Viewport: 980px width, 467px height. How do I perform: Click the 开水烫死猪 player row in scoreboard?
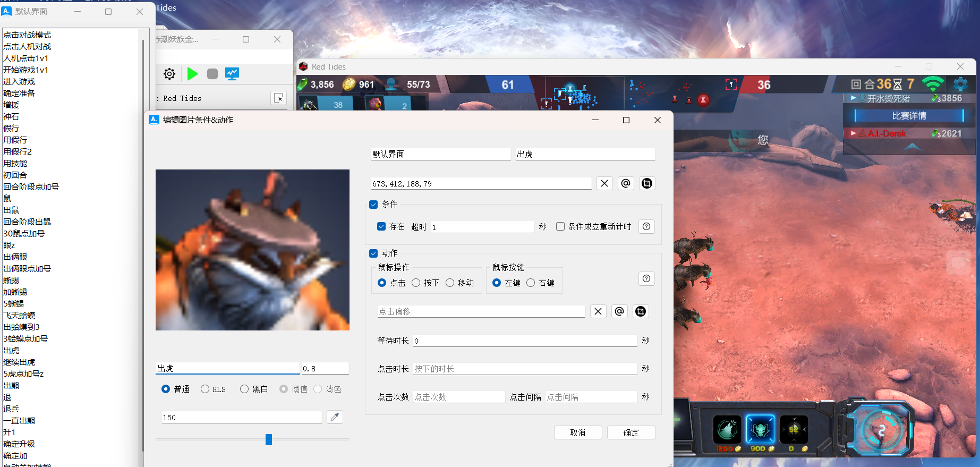pos(909,98)
